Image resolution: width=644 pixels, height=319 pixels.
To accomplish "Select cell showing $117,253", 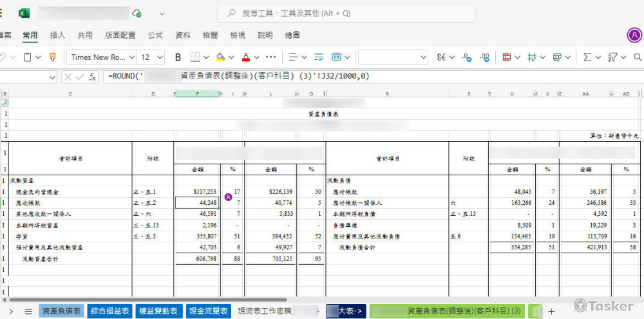I will pos(197,192).
